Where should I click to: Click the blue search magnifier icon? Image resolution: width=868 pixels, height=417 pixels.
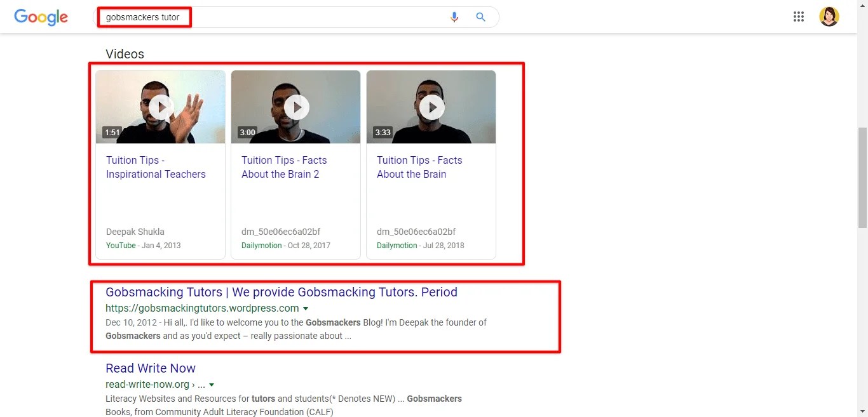[480, 17]
